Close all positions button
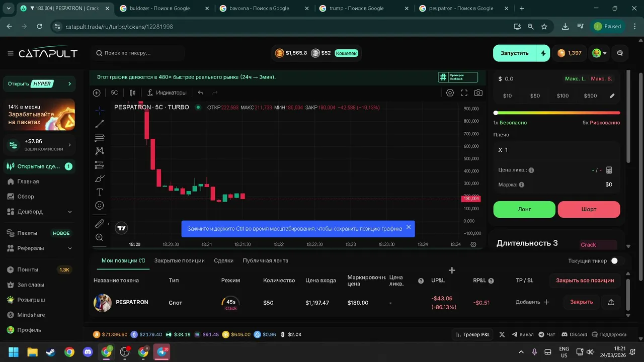This screenshot has height=362, width=644. (585, 281)
